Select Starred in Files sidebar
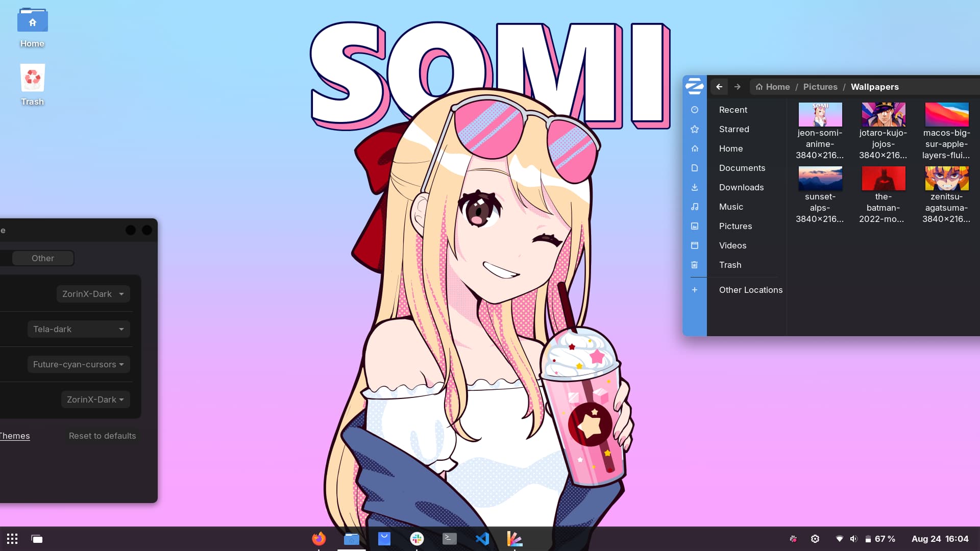 pyautogui.click(x=734, y=129)
